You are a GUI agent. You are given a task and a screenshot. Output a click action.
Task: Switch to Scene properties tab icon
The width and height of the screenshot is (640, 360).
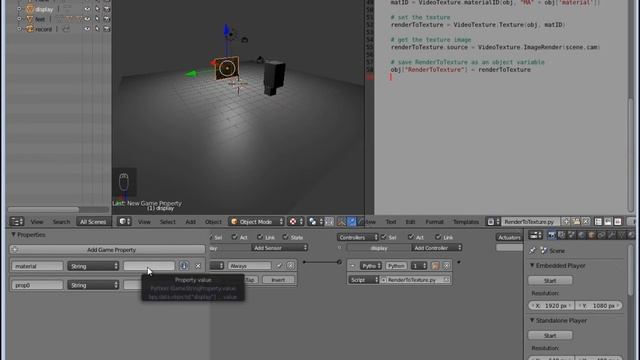(x=571, y=235)
